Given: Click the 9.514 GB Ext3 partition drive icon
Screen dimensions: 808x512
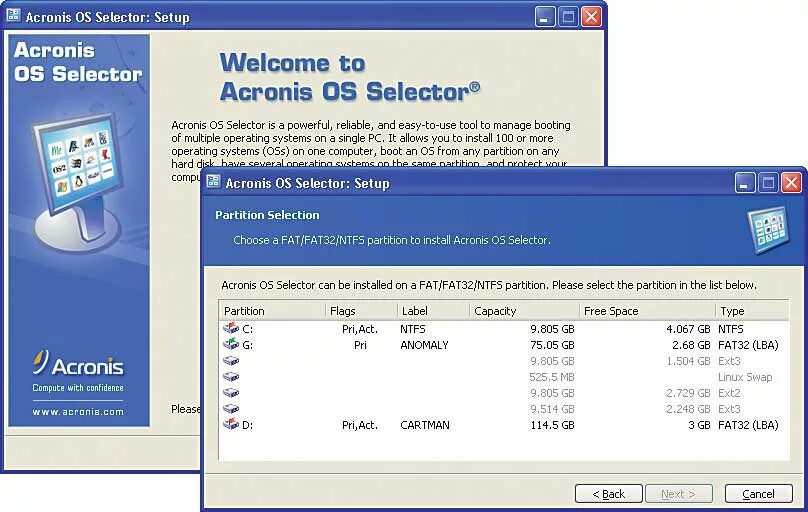Looking at the screenshot, I should pyautogui.click(x=231, y=408).
